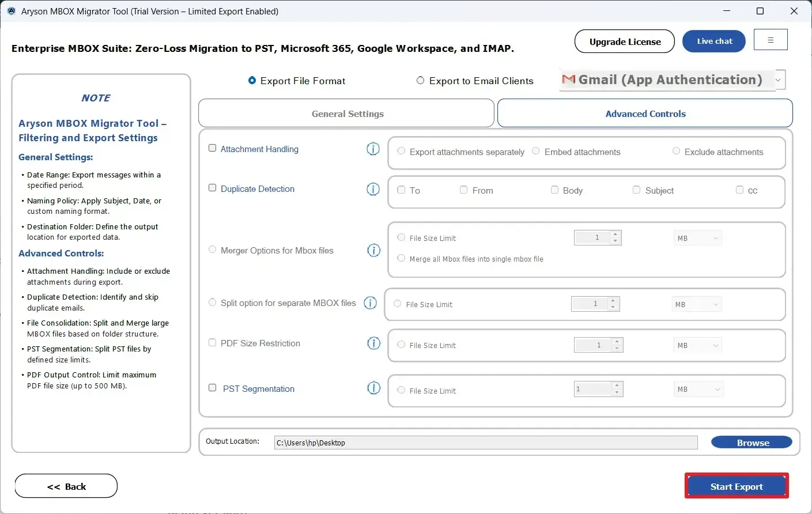The image size is (812, 514).
Task: View info for Split option for separate MBOX files
Action: [x=371, y=303]
